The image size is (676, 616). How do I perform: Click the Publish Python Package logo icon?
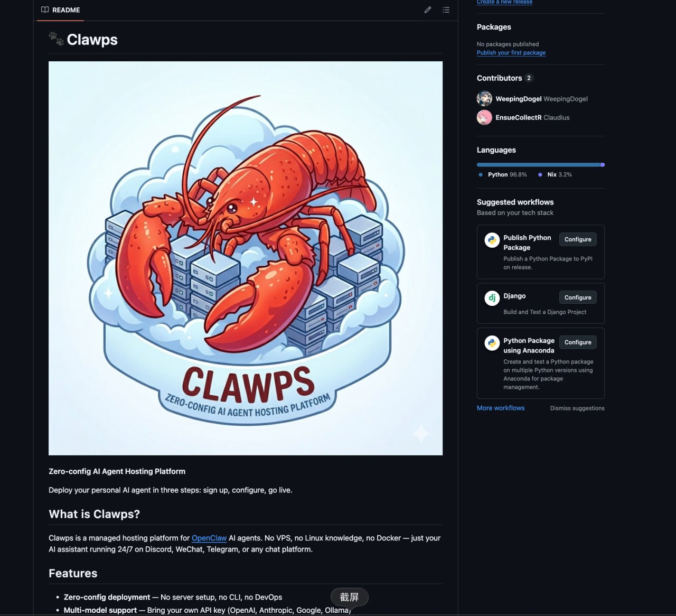pos(492,240)
